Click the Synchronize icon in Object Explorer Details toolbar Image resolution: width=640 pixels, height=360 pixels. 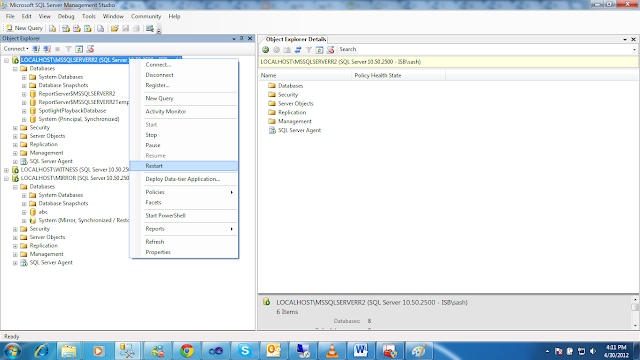298,50
